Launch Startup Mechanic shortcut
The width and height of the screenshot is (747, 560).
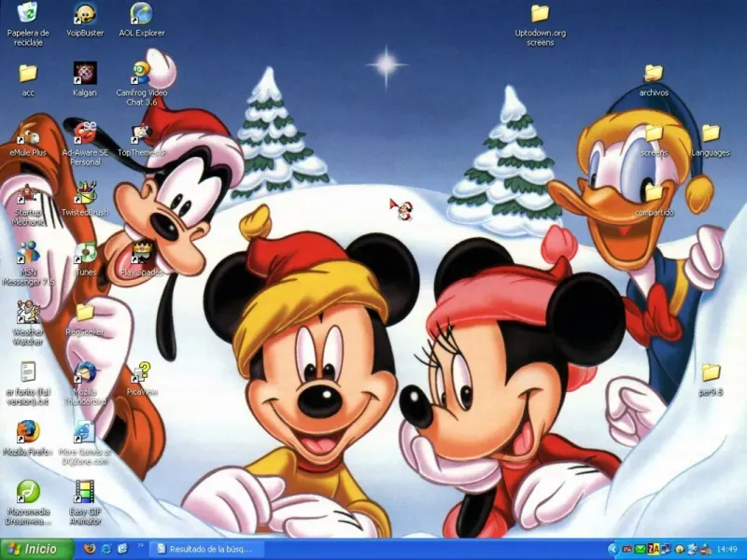tap(28, 204)
